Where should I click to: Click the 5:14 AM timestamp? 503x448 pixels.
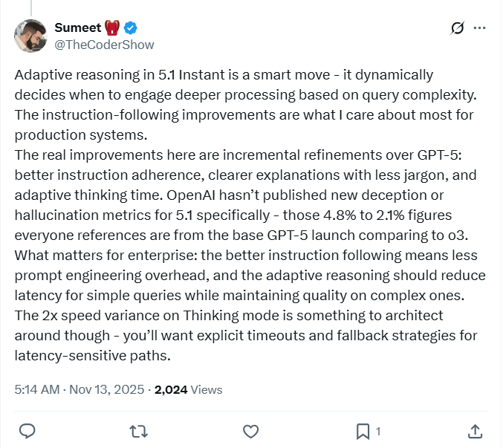[37, 389]
